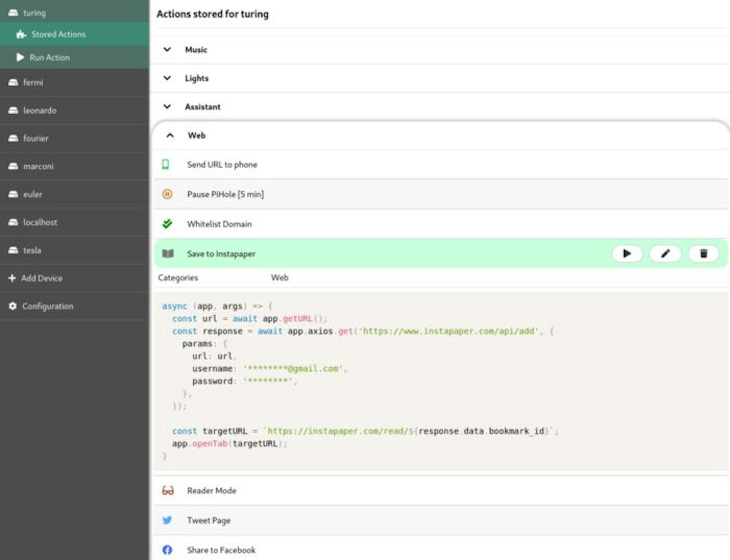Screen dimensions: 730x560
Task: Select the fermi device
Action: (33, 82)
